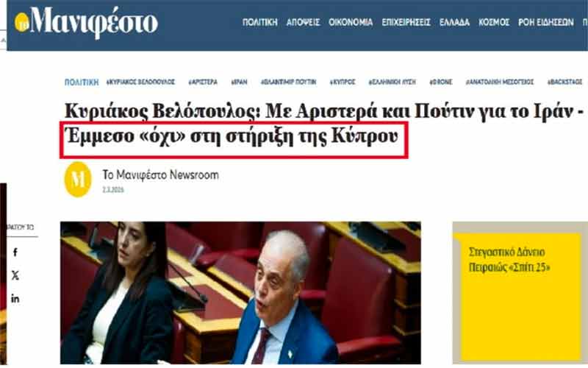Open ΡΟΗ ΕΙΔΗΣΕΩΝ news feed
Viewport: 588px width, 368px height.
(x=546, y=22)
